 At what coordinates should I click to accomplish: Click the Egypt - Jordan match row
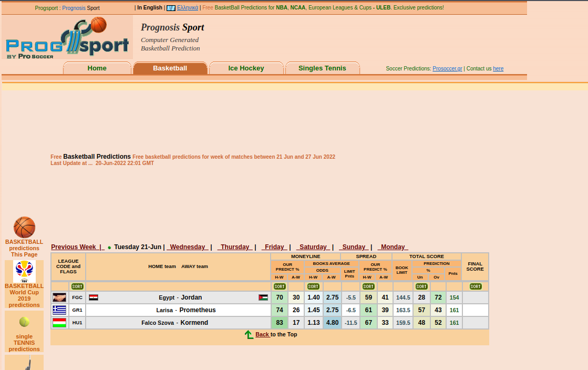point(178,297)
